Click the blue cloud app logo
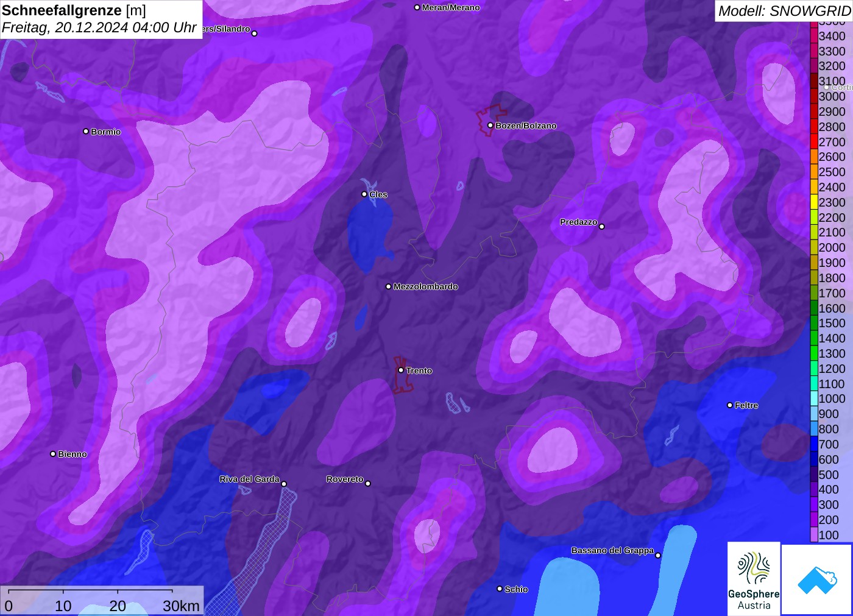Image resolution: width=853 pixels, height=616 pixels. pyautogui.click(x=817, y=579)
